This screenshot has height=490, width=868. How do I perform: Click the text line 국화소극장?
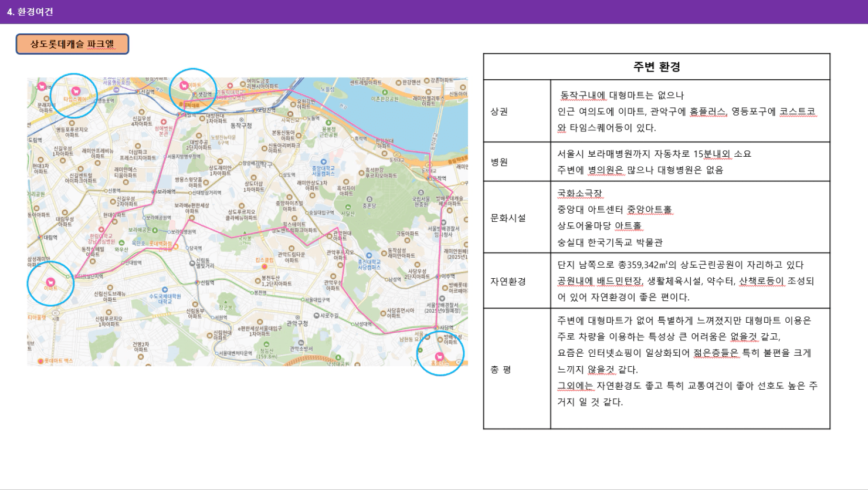click(579, 193)
